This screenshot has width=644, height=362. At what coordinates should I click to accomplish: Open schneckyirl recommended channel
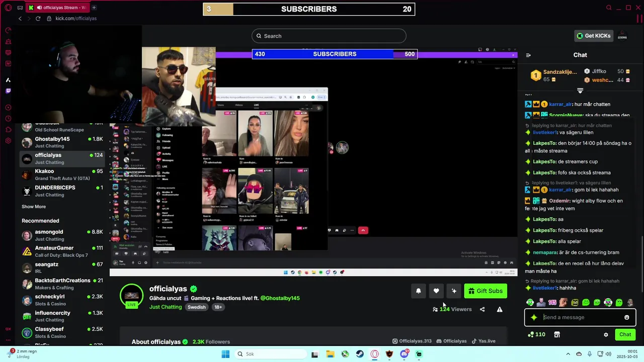pyautogui.click(x=62, y=300)
